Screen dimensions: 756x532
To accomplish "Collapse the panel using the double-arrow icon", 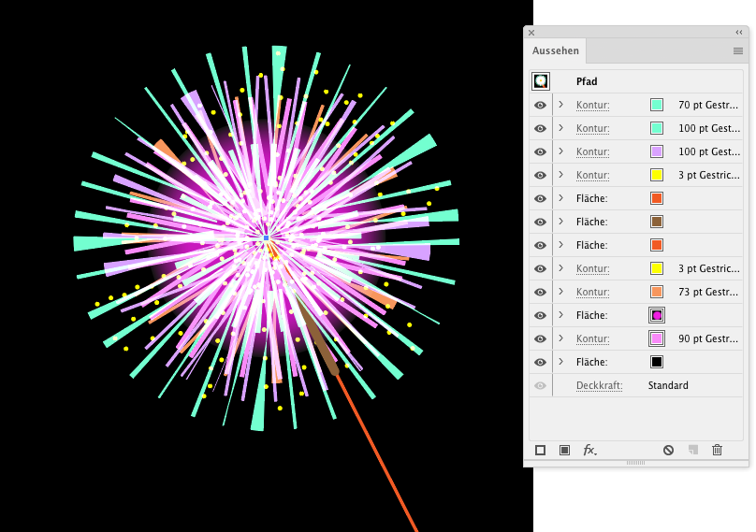I will [x=739, y=33].
